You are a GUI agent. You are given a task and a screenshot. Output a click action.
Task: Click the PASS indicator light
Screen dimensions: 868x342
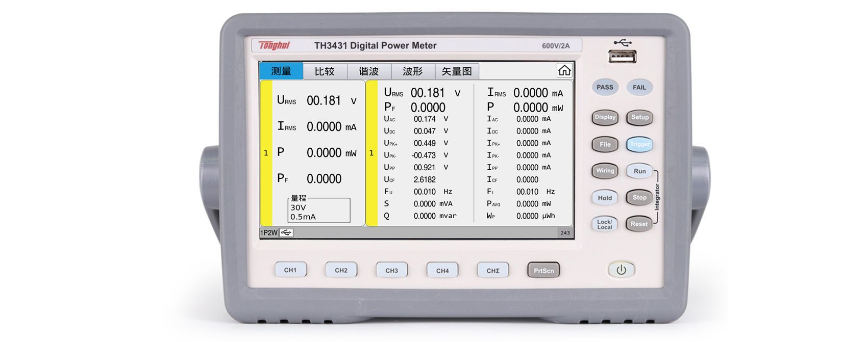tap(605, 87)
